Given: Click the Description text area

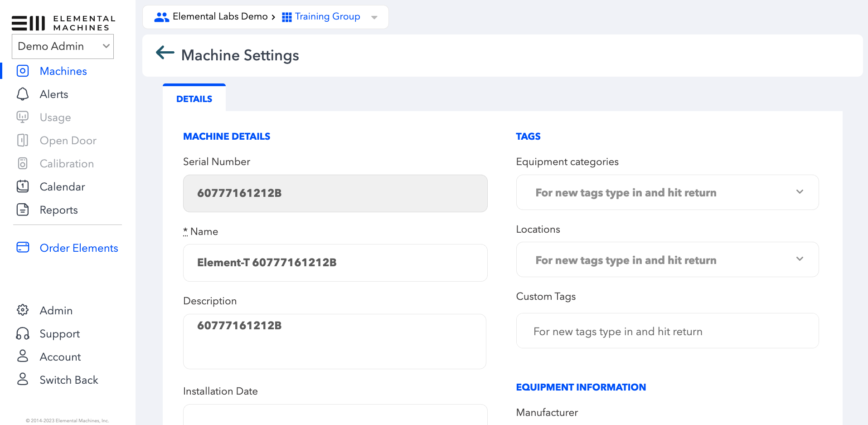Looking at the screenshot, I should [335, 341].
